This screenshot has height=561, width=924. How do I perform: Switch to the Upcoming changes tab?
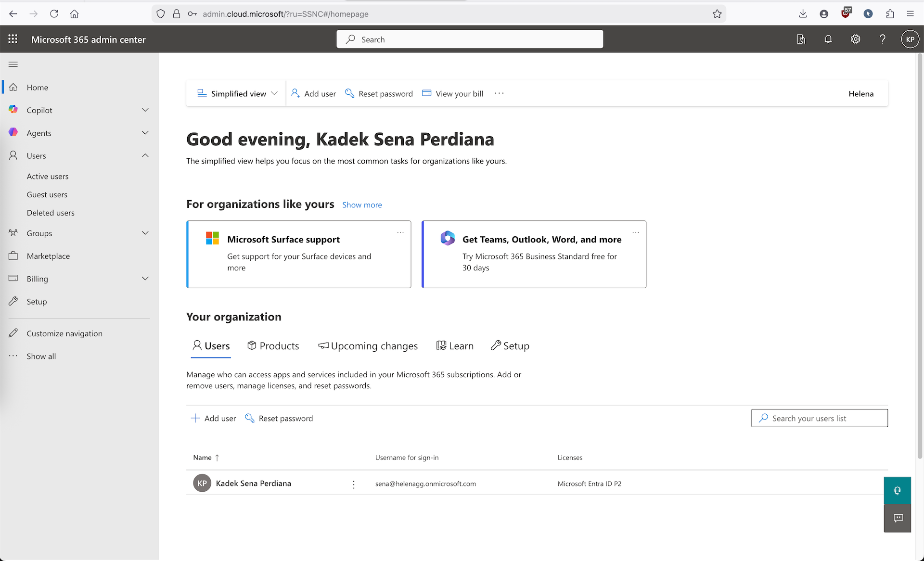click(x=368, y=346)
